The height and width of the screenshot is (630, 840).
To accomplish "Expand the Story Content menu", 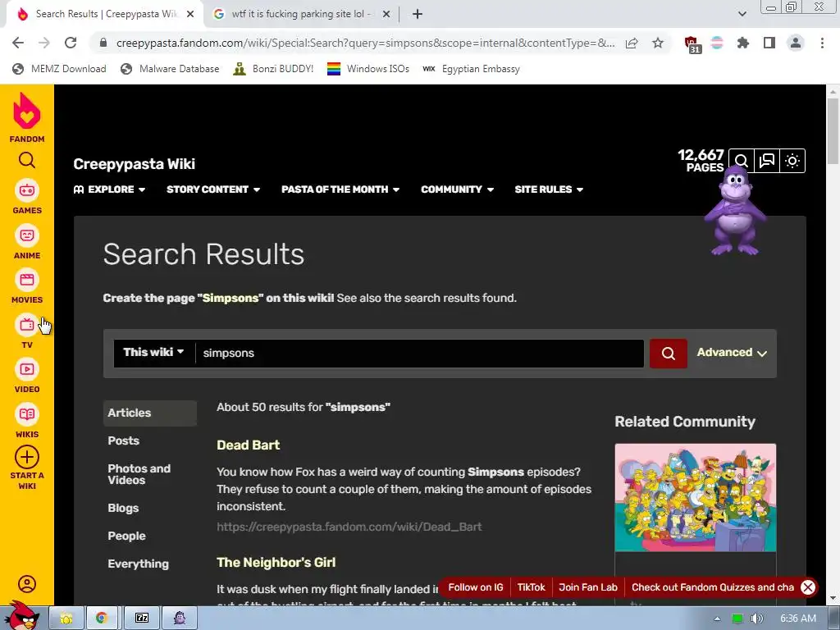I will (213, 189).
